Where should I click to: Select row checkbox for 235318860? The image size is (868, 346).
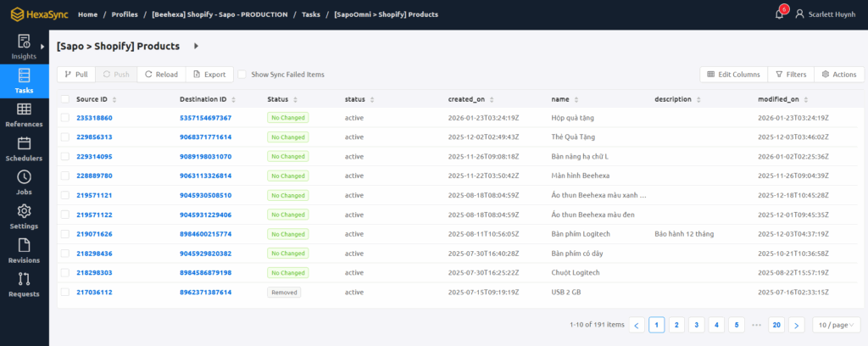65,118
